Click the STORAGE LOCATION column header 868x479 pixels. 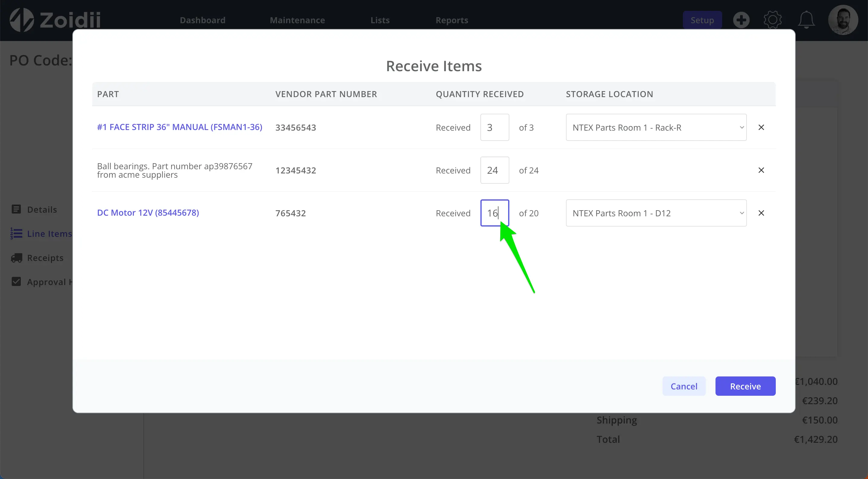click(x=609, y=94)
